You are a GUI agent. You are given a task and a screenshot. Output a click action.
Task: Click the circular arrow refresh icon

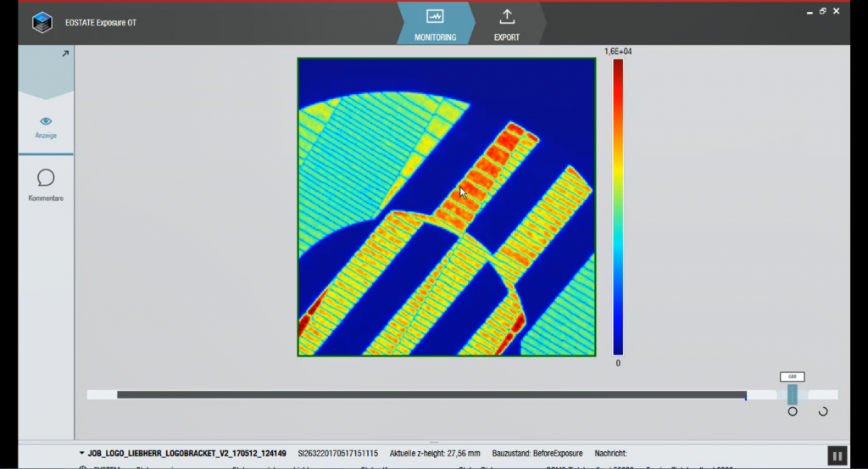pos(822,411)
